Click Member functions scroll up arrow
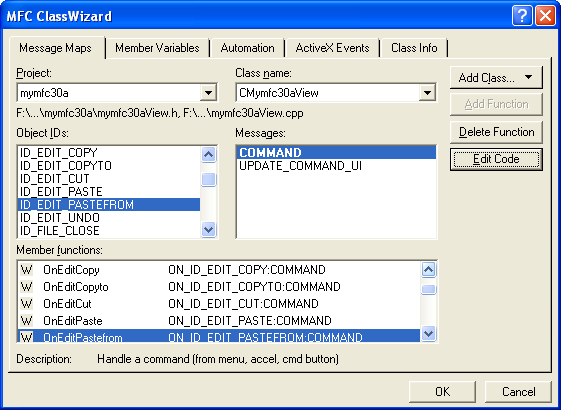 (429, 270)
